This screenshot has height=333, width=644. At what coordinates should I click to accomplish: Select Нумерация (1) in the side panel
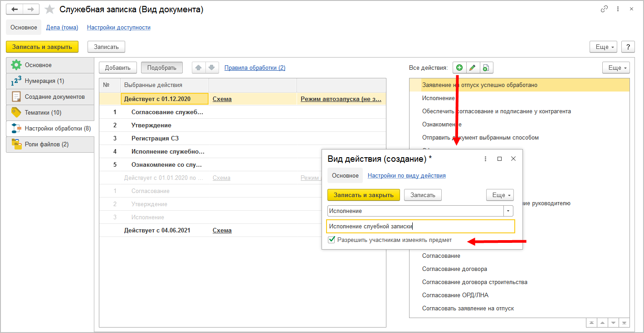pos(50,81)
